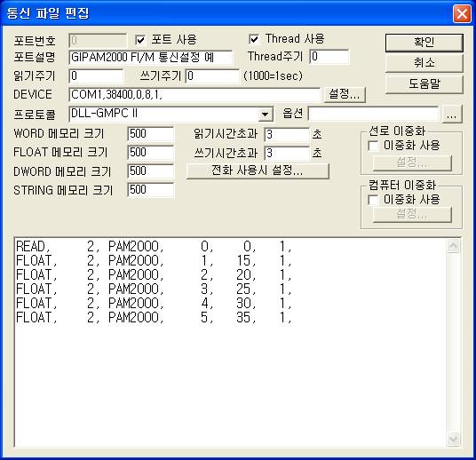Close the 통신 파일 편집 dialog
The image size is (476, 460).
(x=462, y=14)
